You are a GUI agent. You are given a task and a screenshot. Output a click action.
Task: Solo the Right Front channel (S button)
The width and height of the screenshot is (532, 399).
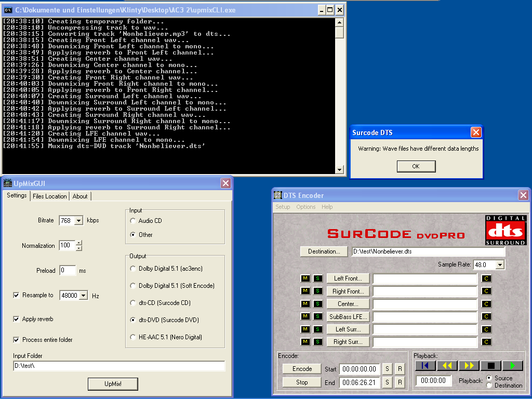317,291
